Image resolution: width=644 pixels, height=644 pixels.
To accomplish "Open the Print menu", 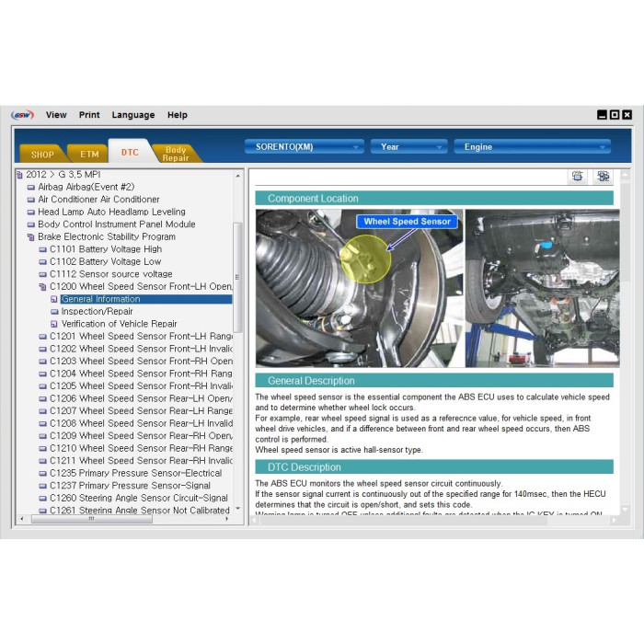I will point(89,115).
